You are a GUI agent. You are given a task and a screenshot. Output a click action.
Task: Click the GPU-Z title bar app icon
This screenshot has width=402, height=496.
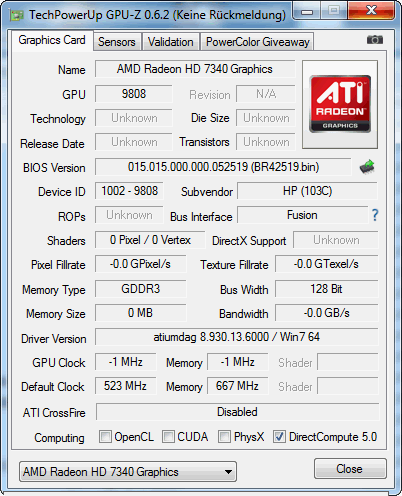[17, 15]
